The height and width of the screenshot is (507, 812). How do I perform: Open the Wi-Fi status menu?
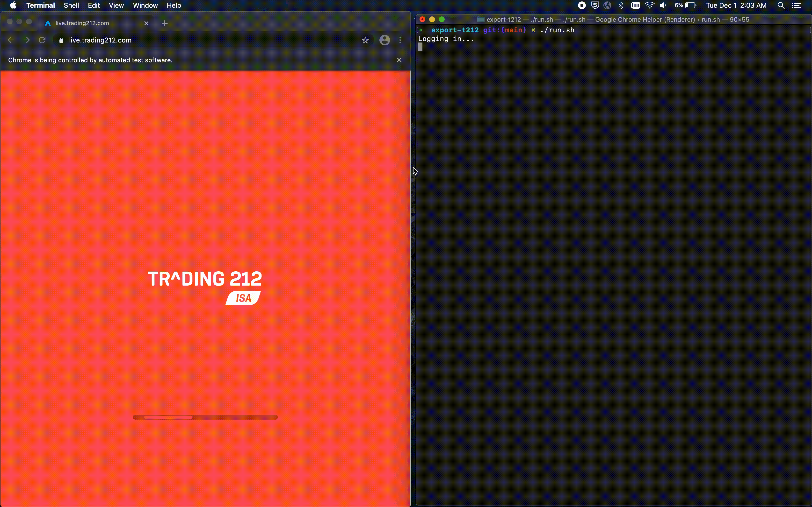pos(650,5)
